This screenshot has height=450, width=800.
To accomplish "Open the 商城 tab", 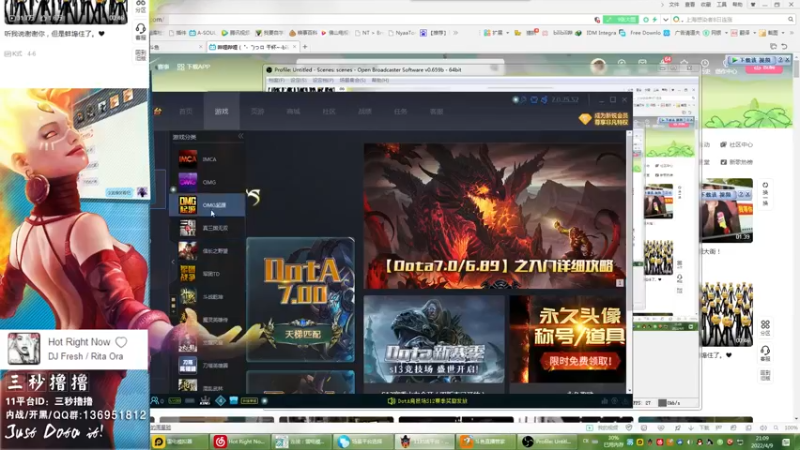I will coord(293,111).
